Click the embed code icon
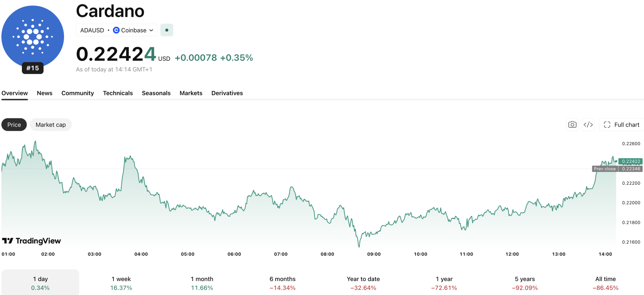644x295 pixels. [x=588, y=125]
